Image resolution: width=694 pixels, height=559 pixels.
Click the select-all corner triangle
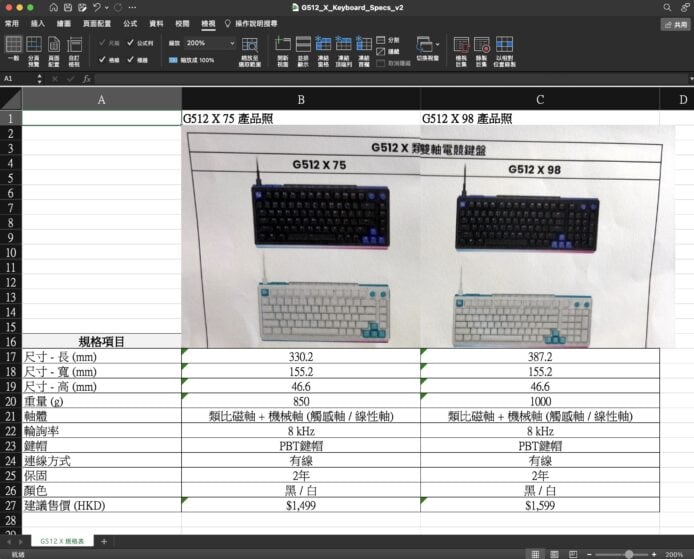[11, 99]
